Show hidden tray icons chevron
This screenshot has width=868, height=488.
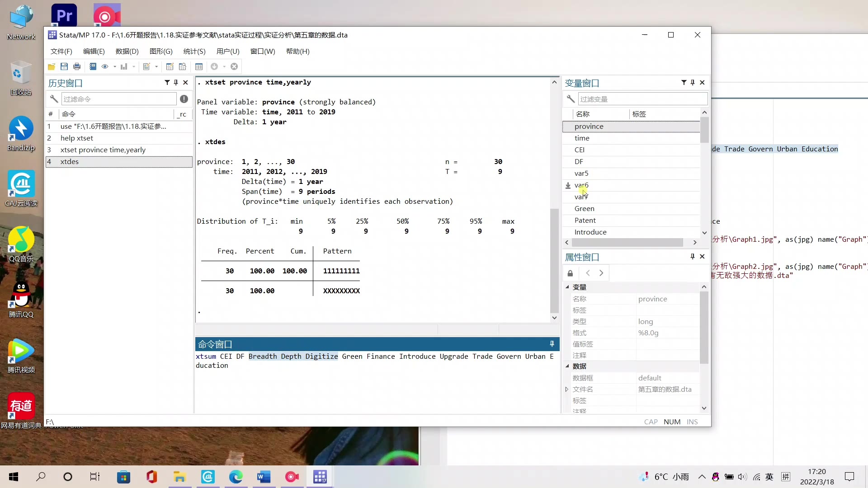pos(702,477)
